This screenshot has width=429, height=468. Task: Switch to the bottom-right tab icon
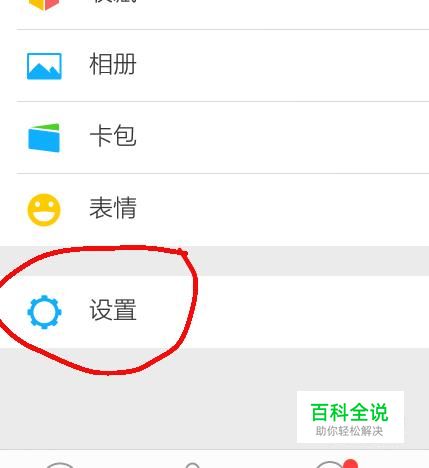[x=330, y=465]
